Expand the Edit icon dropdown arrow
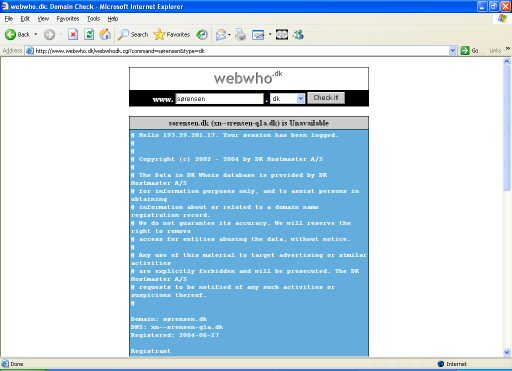This screenshot has width=512, height=371. (270, 34)
